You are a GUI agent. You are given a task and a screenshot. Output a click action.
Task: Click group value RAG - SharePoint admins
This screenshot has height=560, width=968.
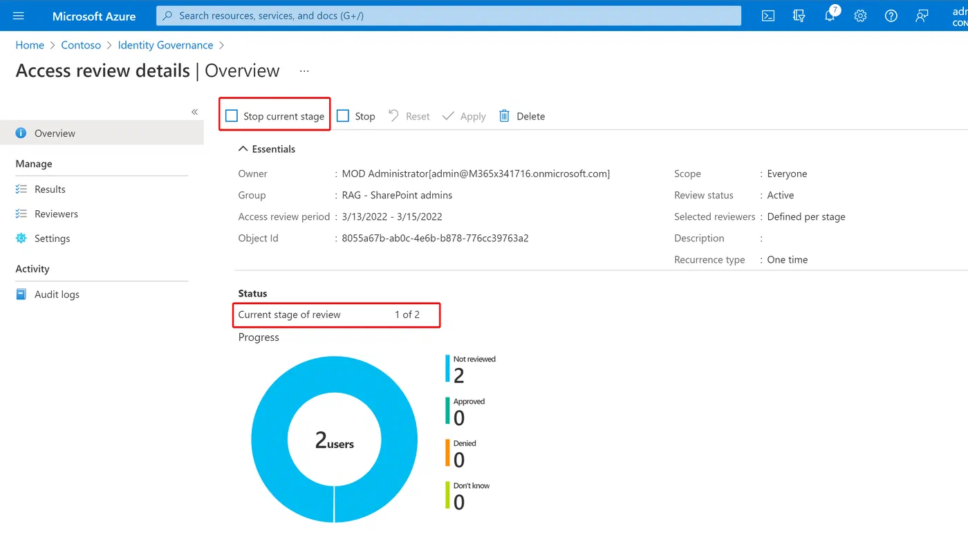pos(397,195)
